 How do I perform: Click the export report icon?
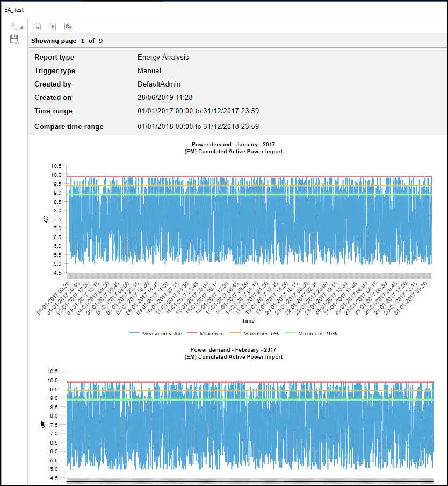pos(68,26)
